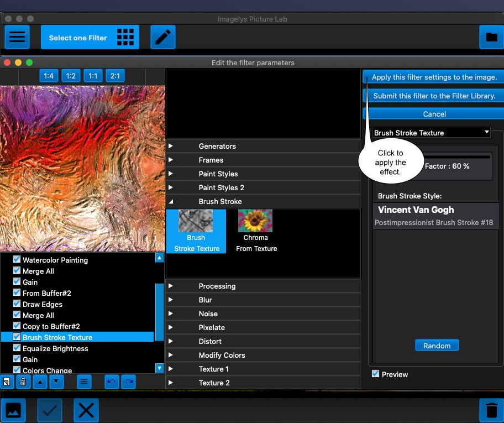
Task: Uncheck the Copy to Buffer#2 checkbox
Action: point(17,326)
